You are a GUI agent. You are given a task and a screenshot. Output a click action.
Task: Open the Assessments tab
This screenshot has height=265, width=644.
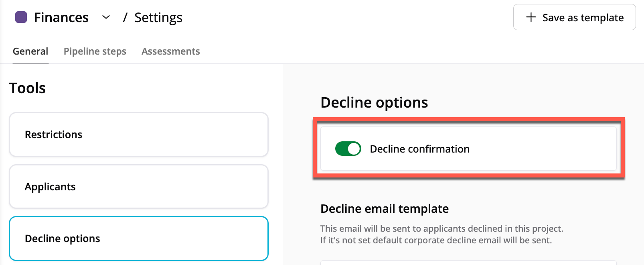170,51
